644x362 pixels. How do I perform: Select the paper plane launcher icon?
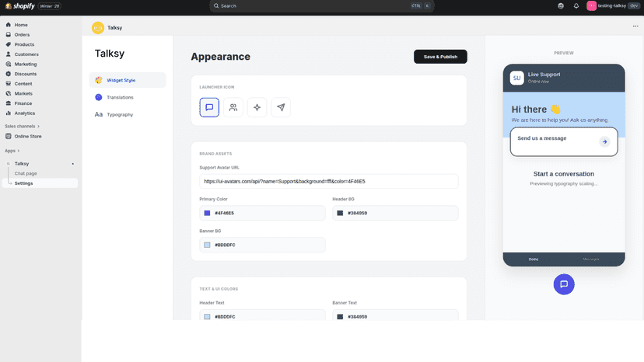(x=281, y=107)
